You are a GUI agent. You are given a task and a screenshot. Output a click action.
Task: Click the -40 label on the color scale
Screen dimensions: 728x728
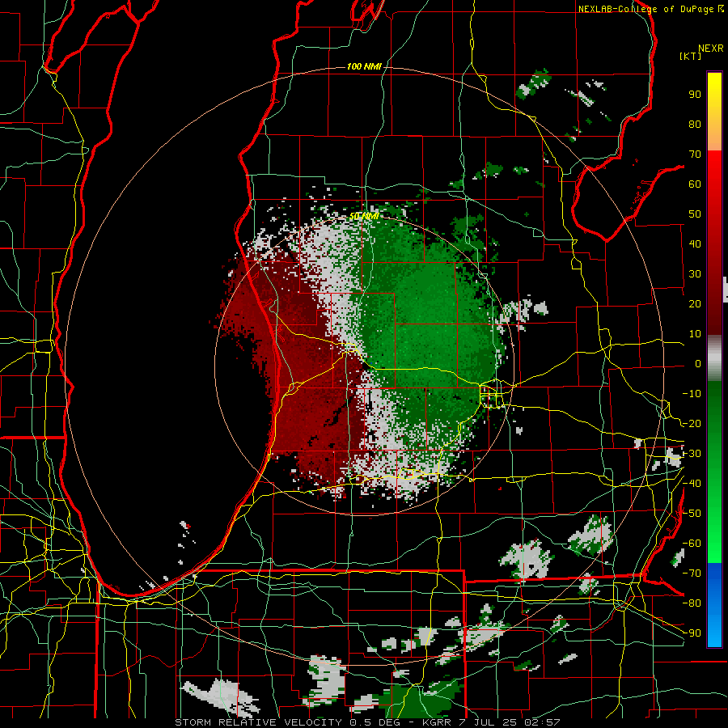692,484
